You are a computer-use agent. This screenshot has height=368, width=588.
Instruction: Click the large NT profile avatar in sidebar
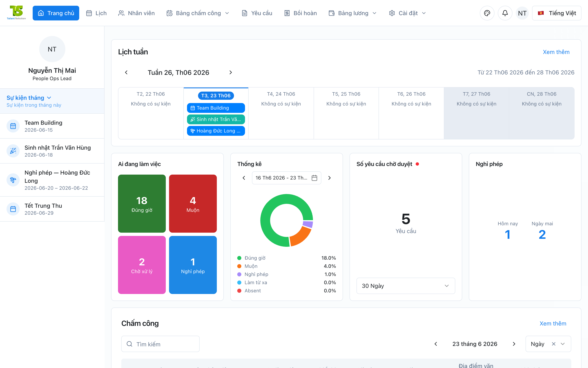[x=52, y=49]
